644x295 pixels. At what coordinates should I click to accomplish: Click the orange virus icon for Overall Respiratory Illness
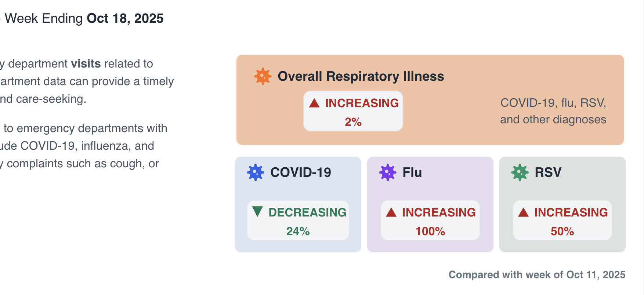pos(263,76)
